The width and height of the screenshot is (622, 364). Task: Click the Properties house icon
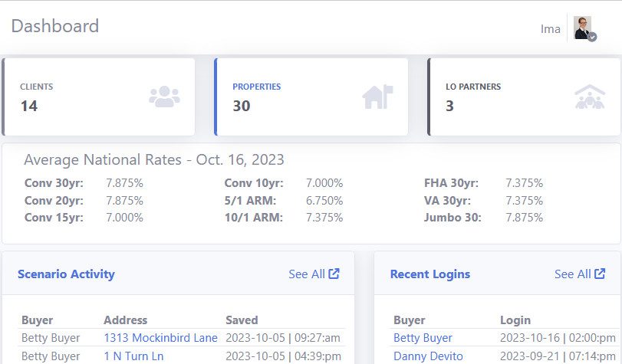[377, 97]
